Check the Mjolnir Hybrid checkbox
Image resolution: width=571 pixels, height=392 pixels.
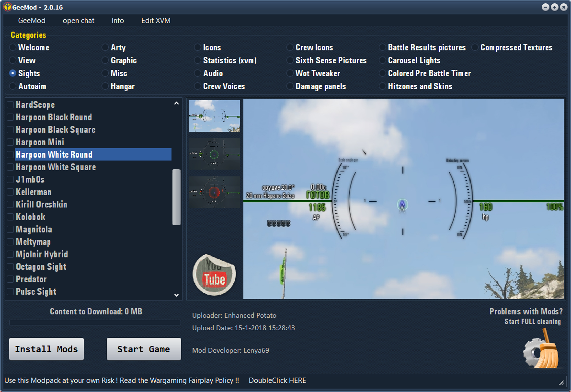pyautogui.click(x=10, y=254)
